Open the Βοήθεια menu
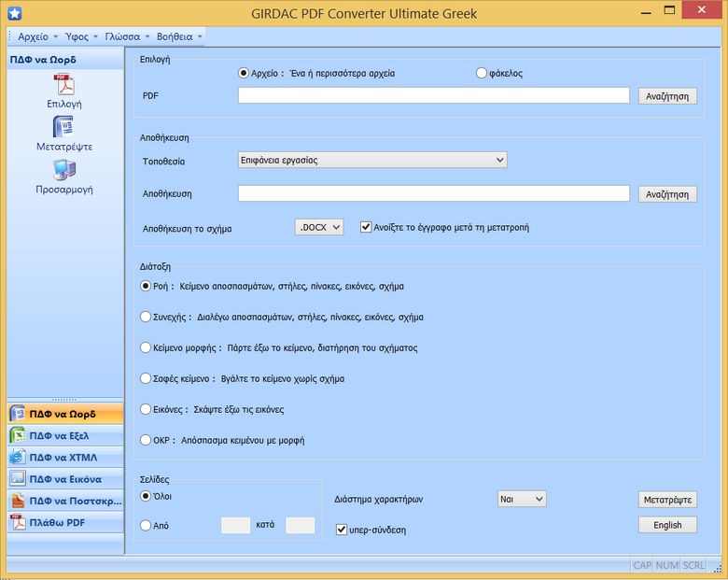 pos(179,36)
